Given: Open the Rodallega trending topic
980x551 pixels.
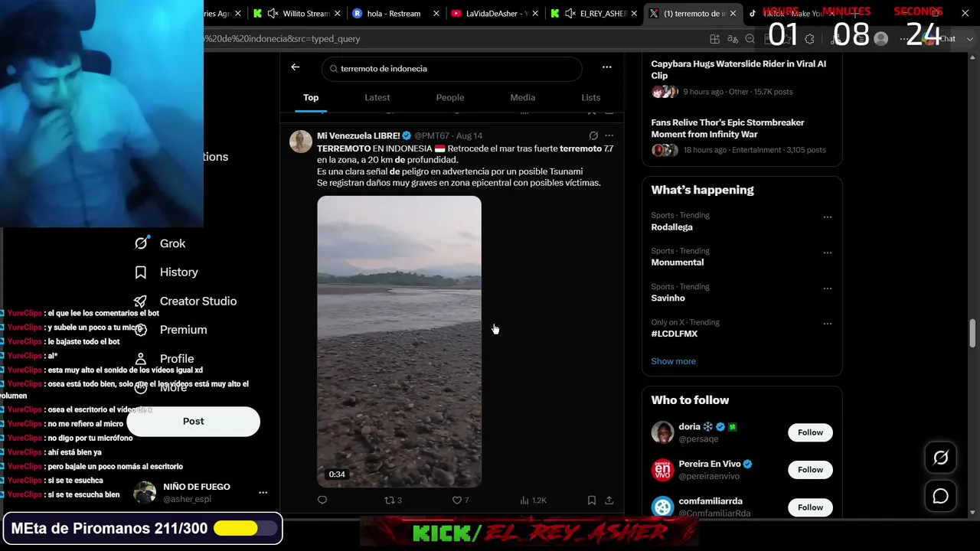Looking at the screenshot, I should point(671,227).
